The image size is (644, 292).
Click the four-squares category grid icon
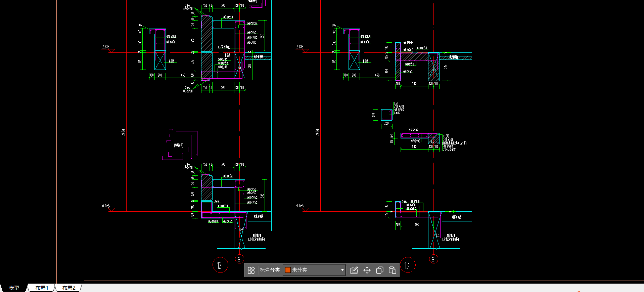[251, 270]
